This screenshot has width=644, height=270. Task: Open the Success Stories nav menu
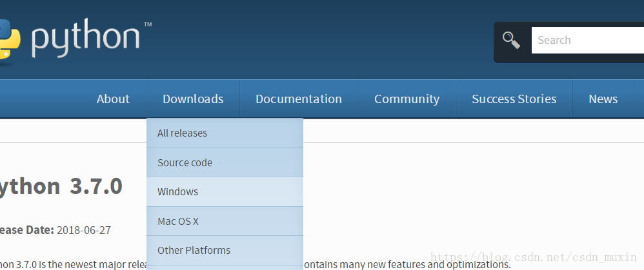tap(514, 99)
